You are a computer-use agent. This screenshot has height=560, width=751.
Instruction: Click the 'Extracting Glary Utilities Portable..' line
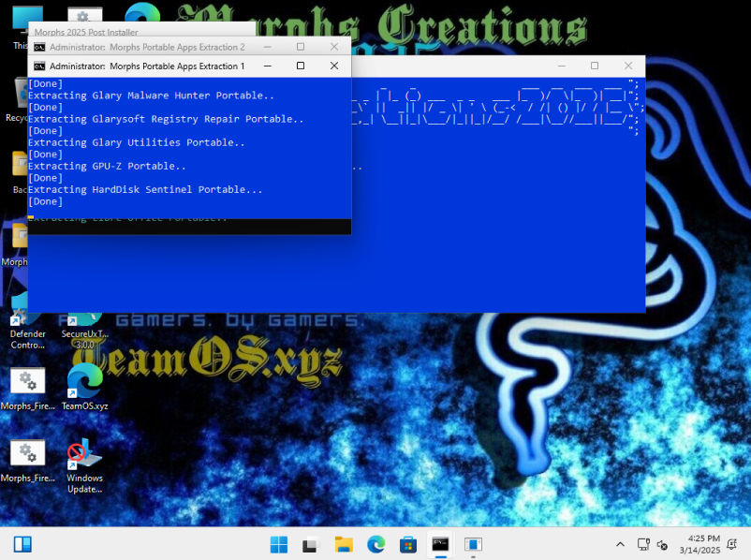tap(137, 142)
